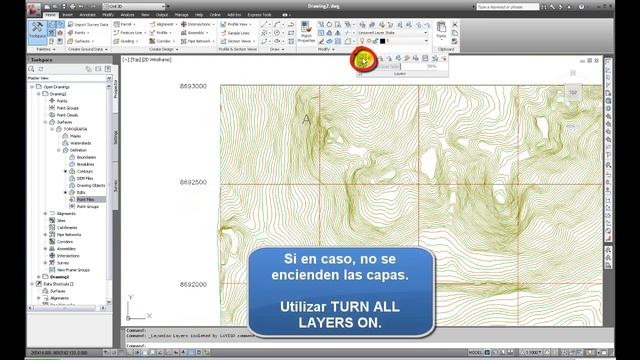Screen dimensions: 640x360
Task: Open the Points dropdown in Create Ground Data
Action: coord(79,33)
